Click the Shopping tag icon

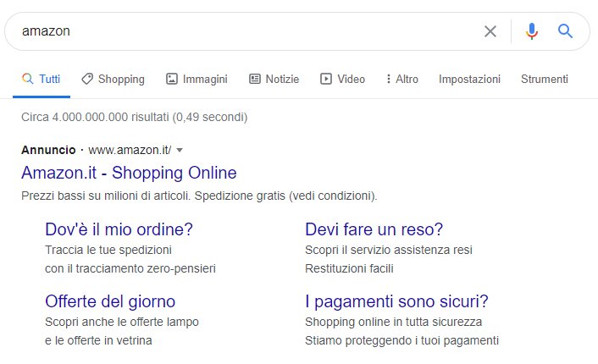(x=87, y=79)
